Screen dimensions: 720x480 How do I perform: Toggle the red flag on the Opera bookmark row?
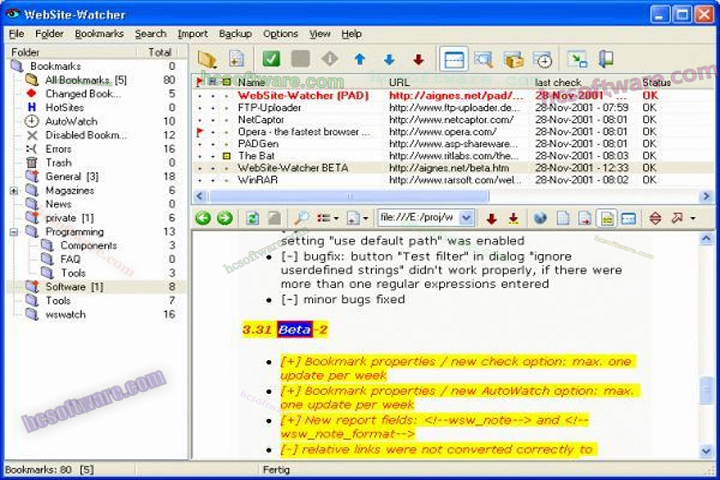200,132
